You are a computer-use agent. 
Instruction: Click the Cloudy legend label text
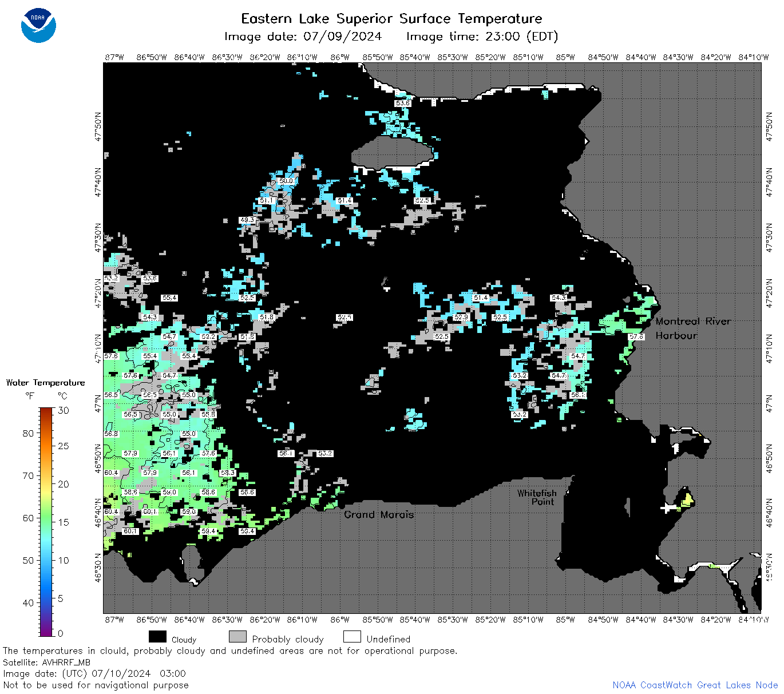pos(184,640)
